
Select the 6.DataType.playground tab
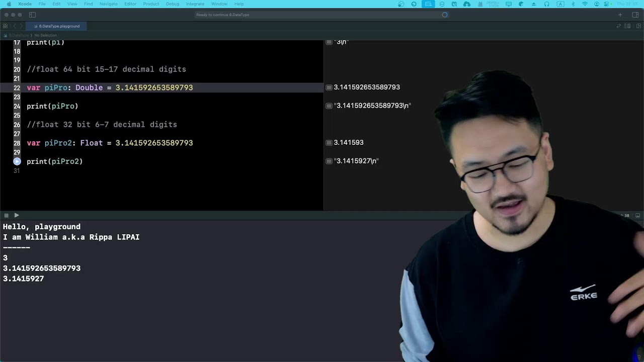point(57,26)
